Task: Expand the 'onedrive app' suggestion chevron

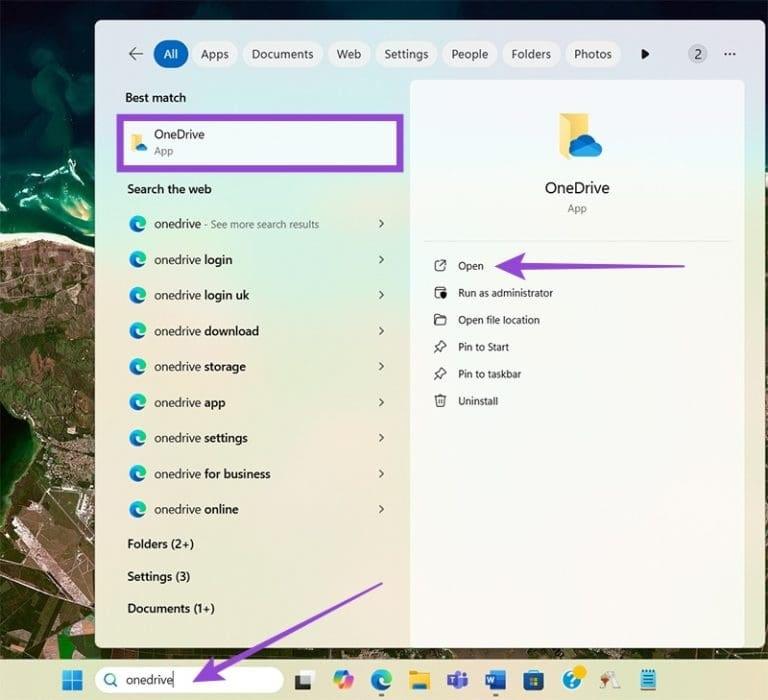Action: pos(381,402)
